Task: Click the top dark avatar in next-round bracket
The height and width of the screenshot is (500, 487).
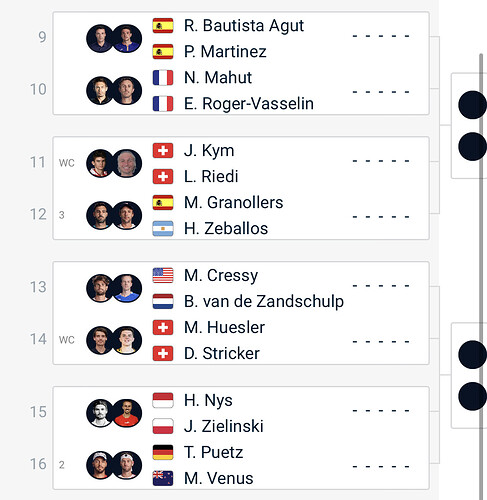Action: pos(472,105)
